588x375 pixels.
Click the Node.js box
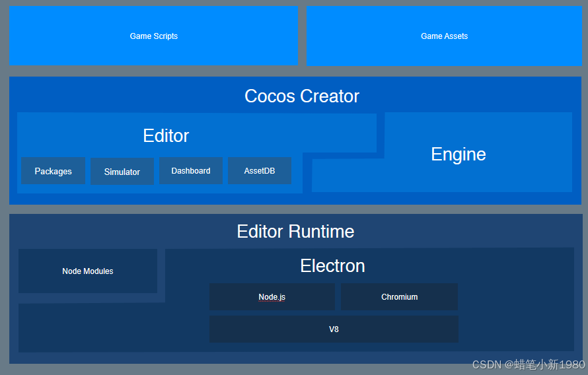(x=272, y=296)
